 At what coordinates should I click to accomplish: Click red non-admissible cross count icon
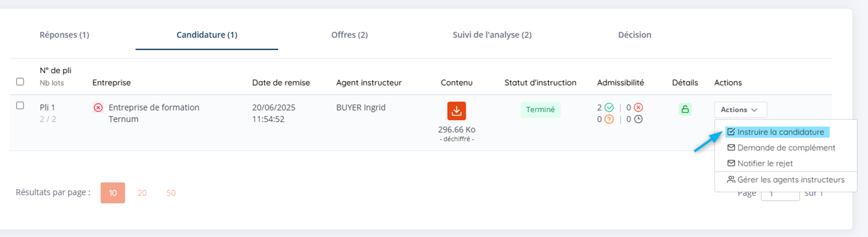coord(639,108)
